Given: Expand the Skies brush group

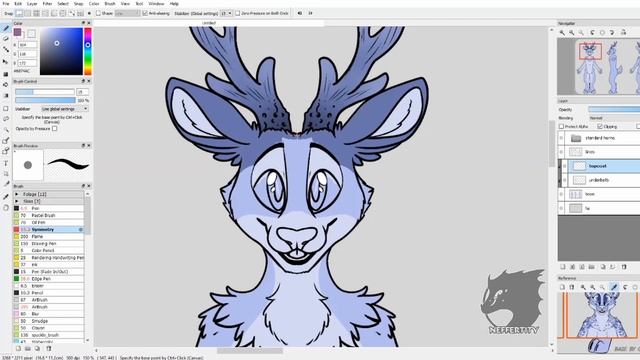Looking at the screenshot, I should (17, 201).
